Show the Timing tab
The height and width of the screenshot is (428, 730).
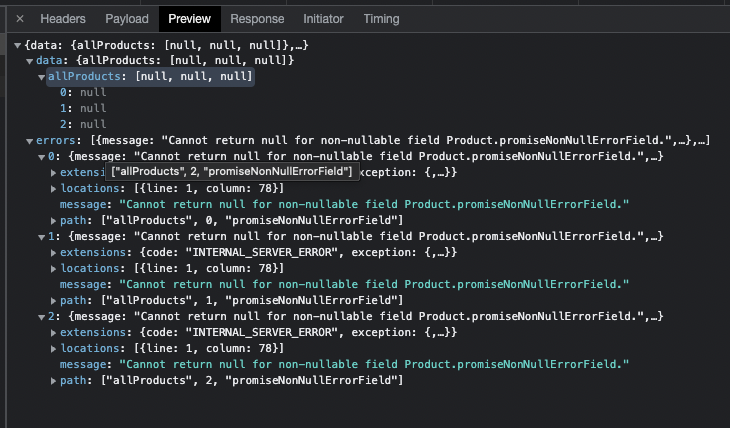point(381,19)
